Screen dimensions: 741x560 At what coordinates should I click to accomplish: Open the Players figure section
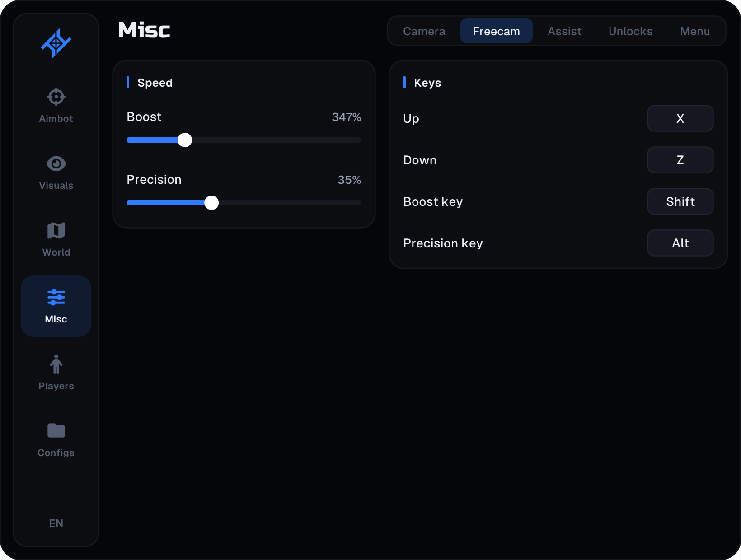point(56,373)
